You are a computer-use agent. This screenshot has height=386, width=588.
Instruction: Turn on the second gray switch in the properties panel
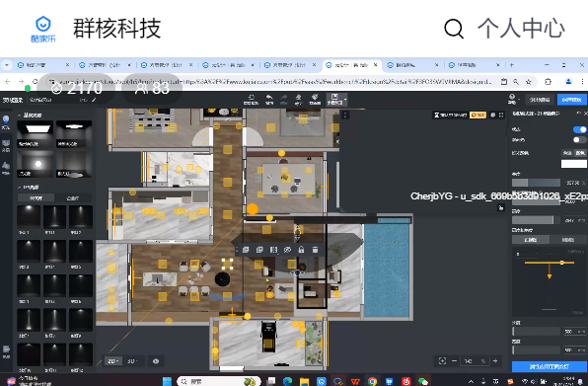(579, 140)
